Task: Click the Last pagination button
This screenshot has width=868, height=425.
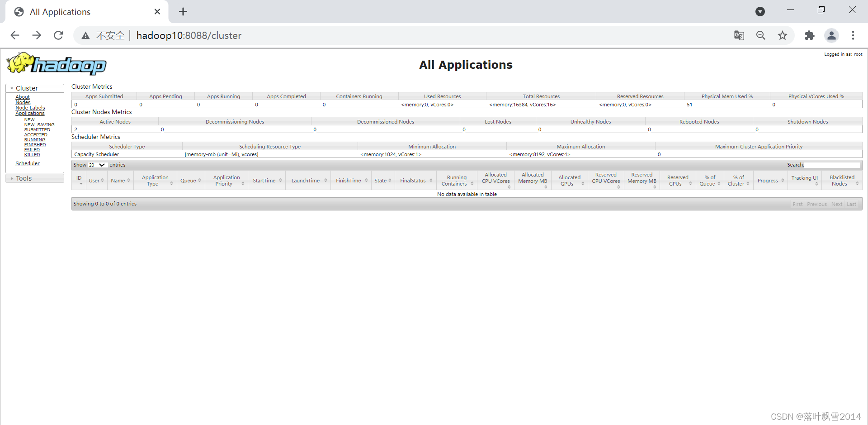Action: pos(851,204)
